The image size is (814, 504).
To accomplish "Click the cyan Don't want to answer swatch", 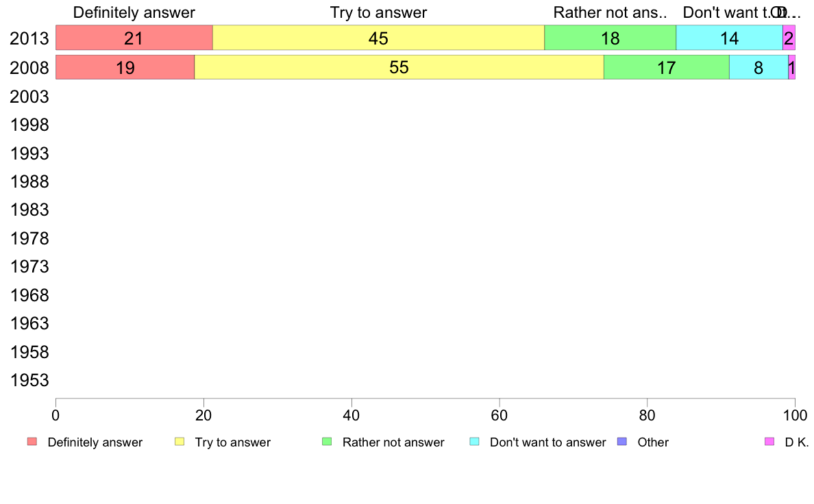I will 474,442.
